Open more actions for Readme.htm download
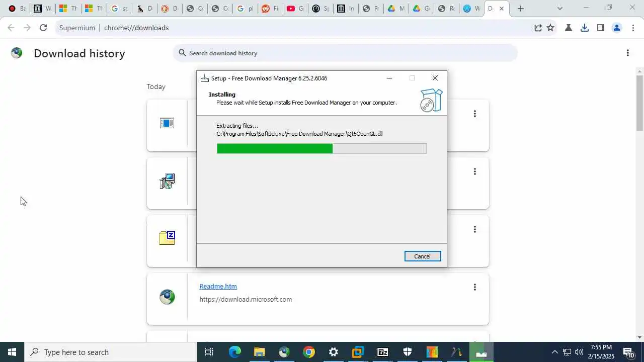644x362 pixels. 474,287
